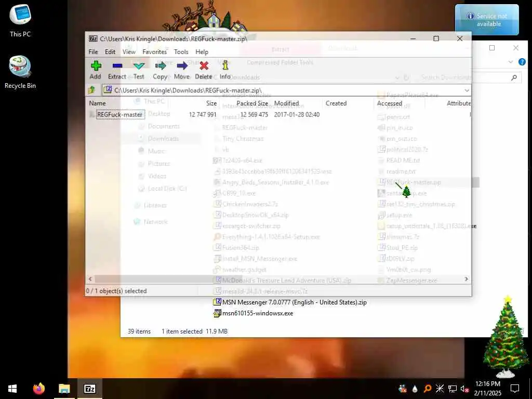Click the Explorer search magnifier icon
This screenshot has height=399, width=532.
[514, 78]
